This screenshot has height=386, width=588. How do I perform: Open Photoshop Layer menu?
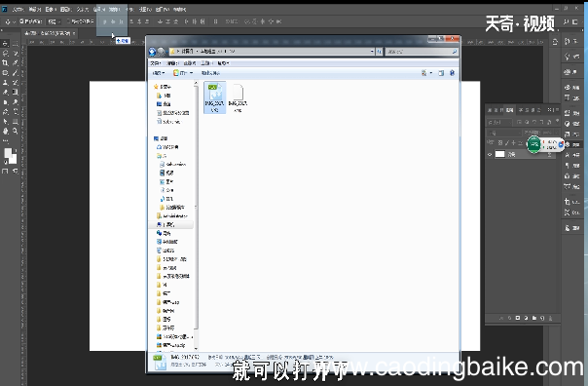66,10
